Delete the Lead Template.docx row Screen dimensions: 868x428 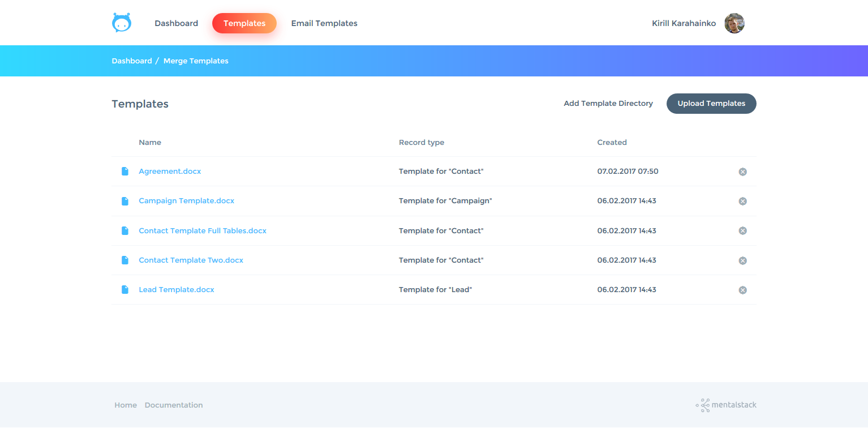coord(742,290)
